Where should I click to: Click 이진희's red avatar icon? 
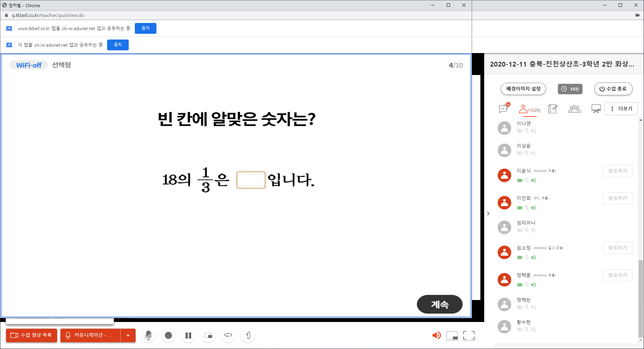(x=504, y=203)
